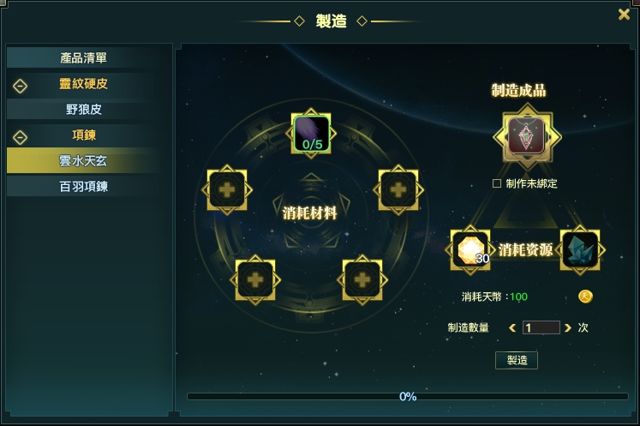Increase crafting quantity with right arrow
This screenshot has width=640, height=426.
tap(567, 328)
